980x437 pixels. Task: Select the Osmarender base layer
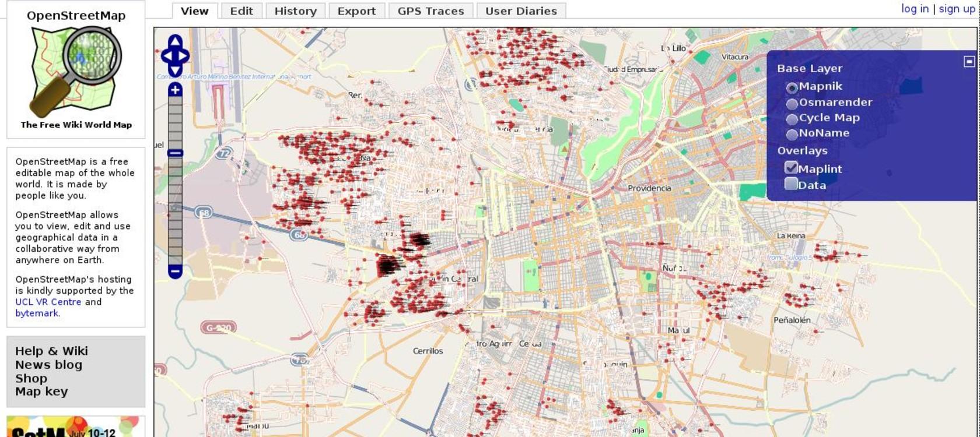click(x=792, y=104)
